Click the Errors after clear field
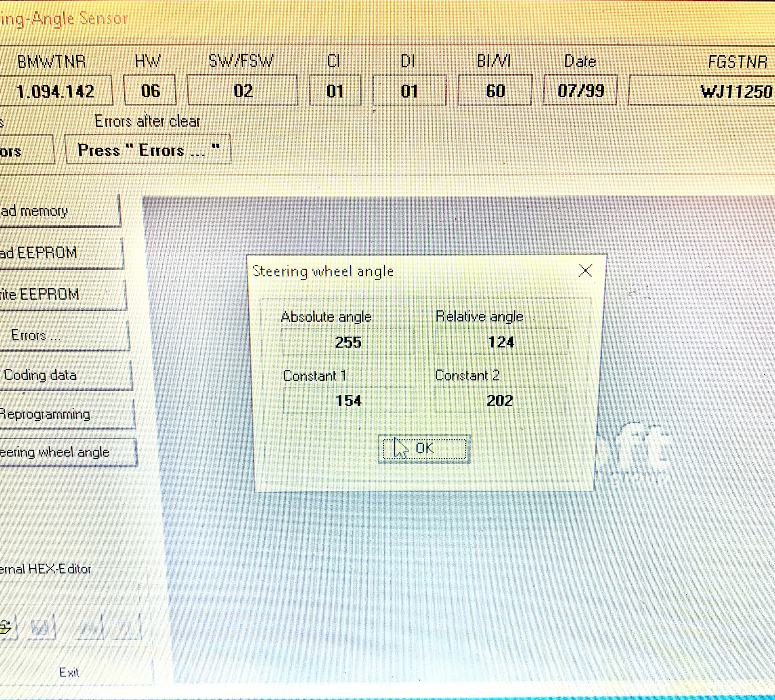This screenshot has width=775, height=700. tap(148, 150)
